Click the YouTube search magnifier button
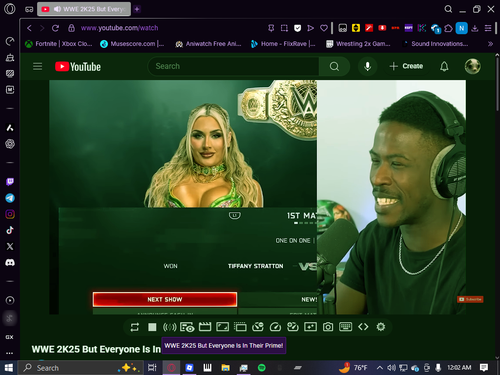The height and width of the screenshot is (375, 500). pyautogui.click(x=334, y=66)
